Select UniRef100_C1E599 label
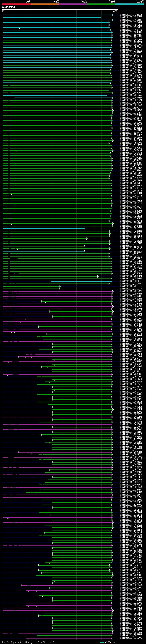 [131, 82]
